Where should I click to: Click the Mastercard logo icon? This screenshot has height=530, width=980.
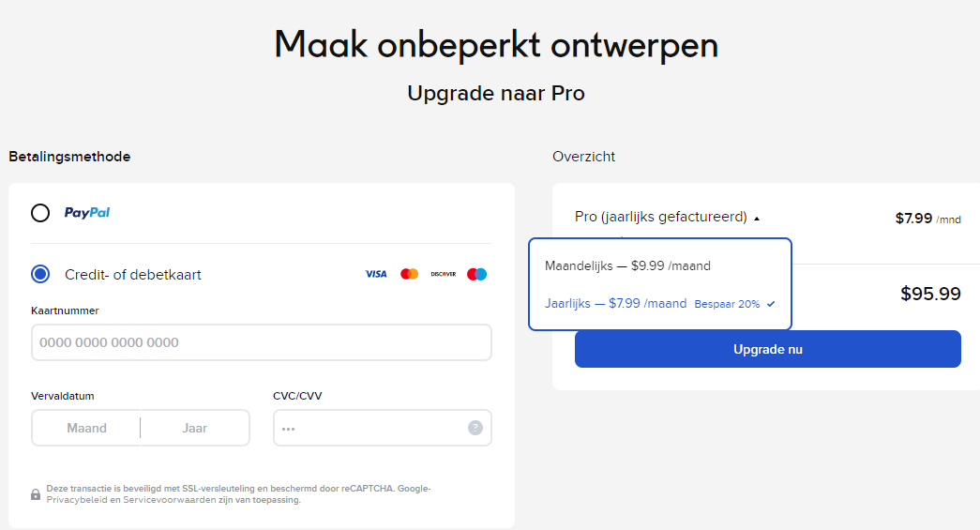pyautogui.click(x=410, y=274)
